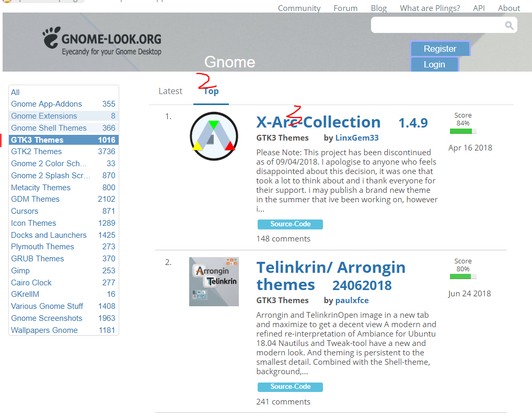The height and width of the screenshot is (416, 532).
Task: Open Various Gnome Stuff category
Action: click(63, 306)
